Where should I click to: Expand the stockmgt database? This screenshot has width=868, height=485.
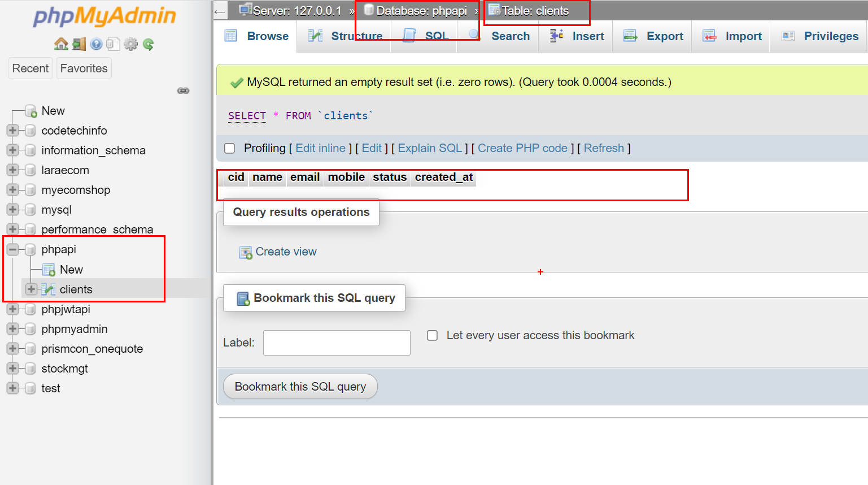pyautogui.click(x=12, y=369)
